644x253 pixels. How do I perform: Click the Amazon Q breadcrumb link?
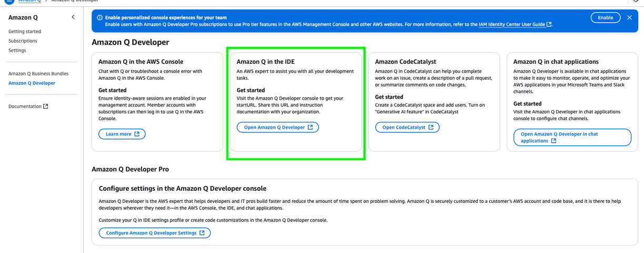29,2
